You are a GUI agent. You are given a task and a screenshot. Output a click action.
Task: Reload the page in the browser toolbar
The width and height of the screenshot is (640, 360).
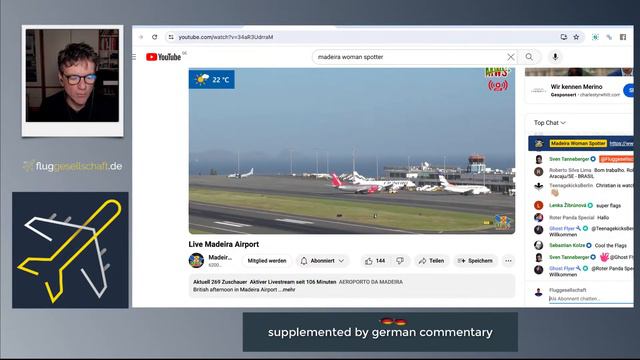155,37
